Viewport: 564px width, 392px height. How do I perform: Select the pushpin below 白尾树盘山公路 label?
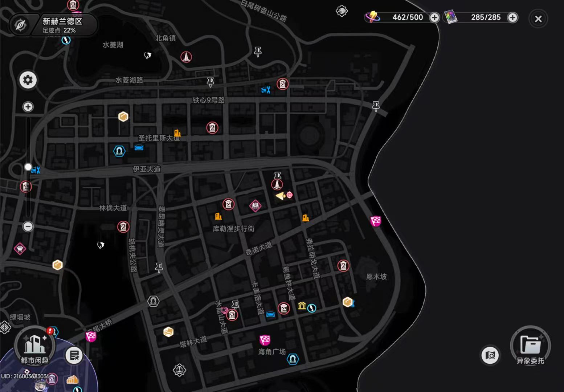pyautogui.click(x=258, y=52)
